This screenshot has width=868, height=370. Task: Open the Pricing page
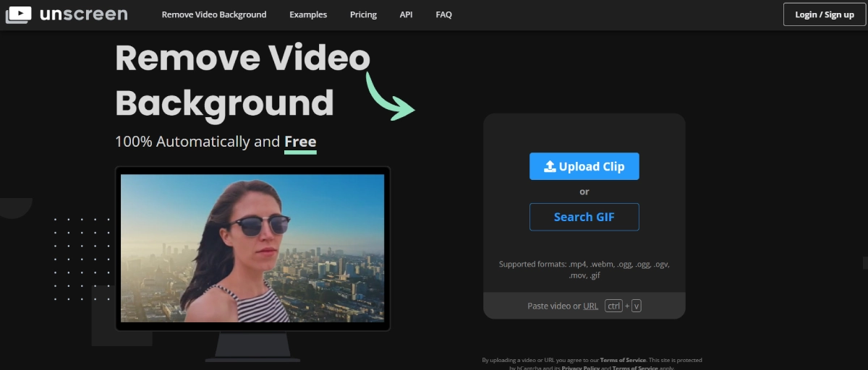tap(363, 14)
